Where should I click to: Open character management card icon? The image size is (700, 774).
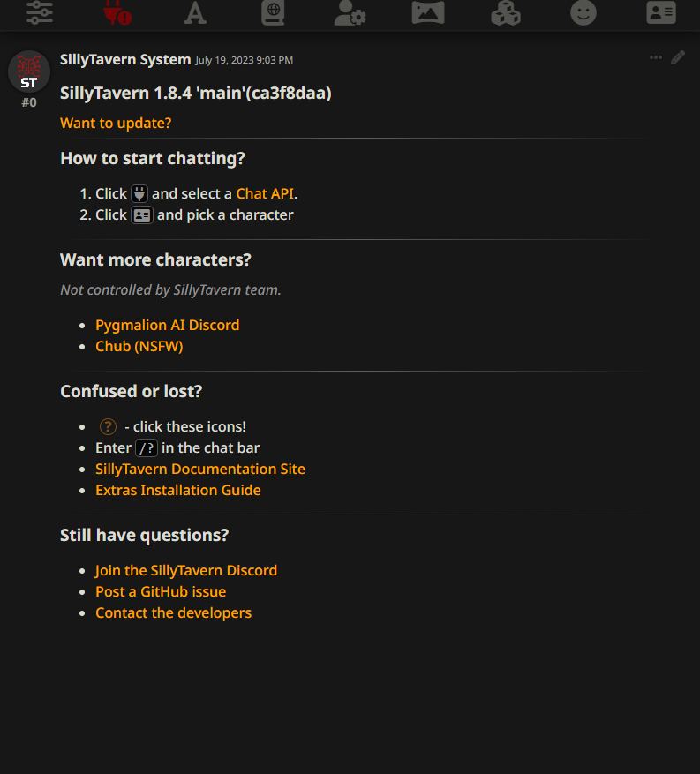point(661,12)
